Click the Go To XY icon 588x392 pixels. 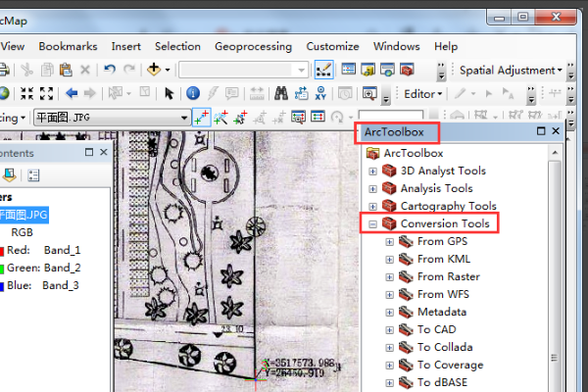[320, 93]
